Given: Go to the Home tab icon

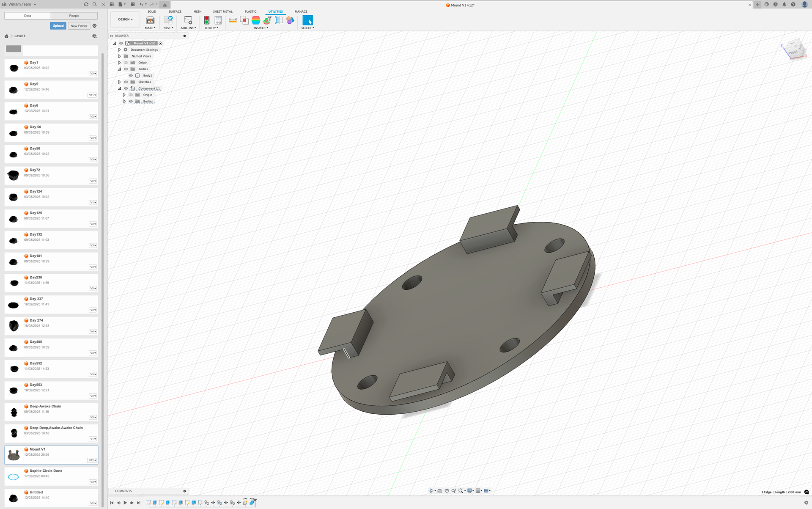Looking at the screenshot, I should [x=165, y=5].
